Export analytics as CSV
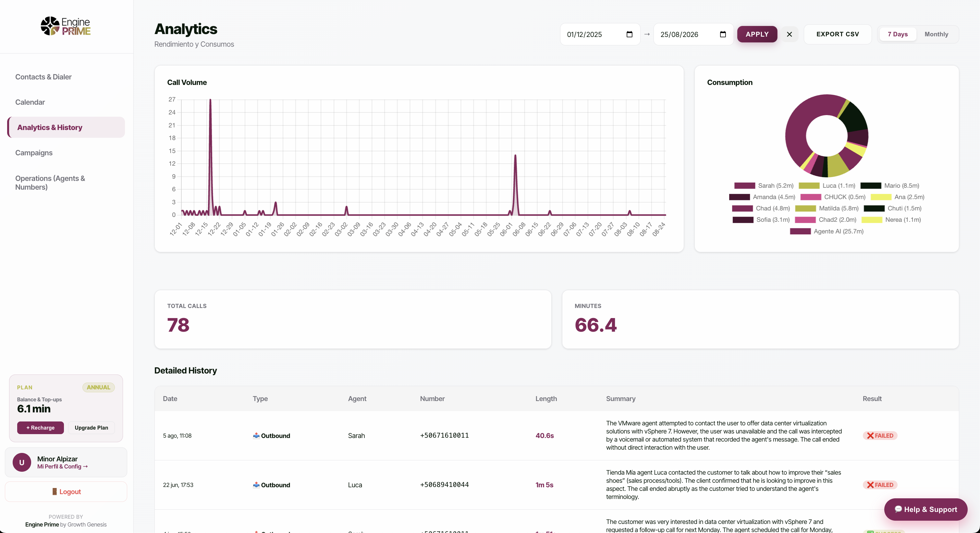The width and height of the screenshot is (980, 533). click(x=838, y=34)
